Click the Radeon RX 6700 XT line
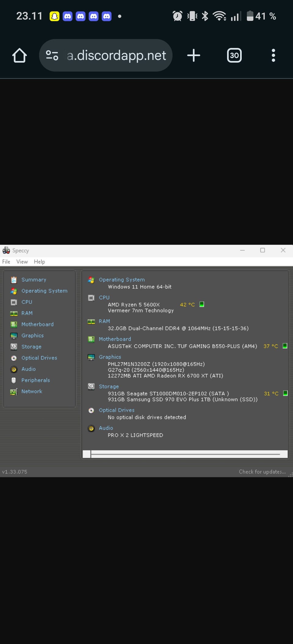 pyautogui.click(x=165, y=376)
